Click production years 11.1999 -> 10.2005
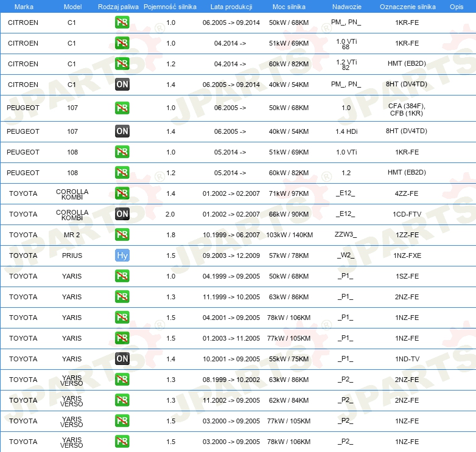476x452 pixels. [x=231, y=297]
